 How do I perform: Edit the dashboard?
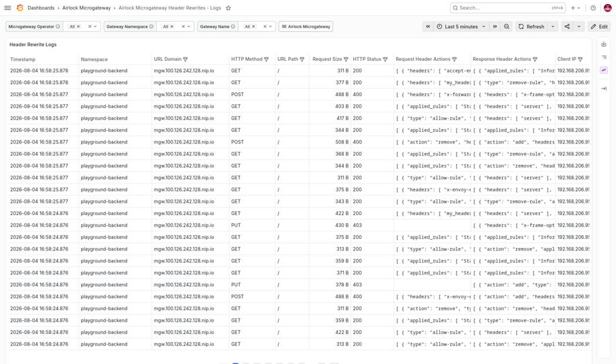(x=600, y=27)
